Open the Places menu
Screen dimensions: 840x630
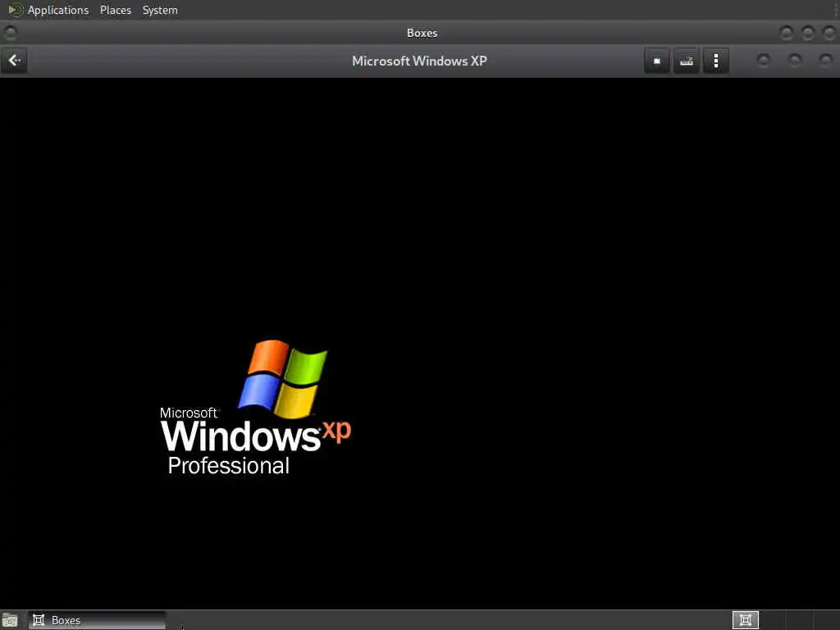(x=116, y=10)
